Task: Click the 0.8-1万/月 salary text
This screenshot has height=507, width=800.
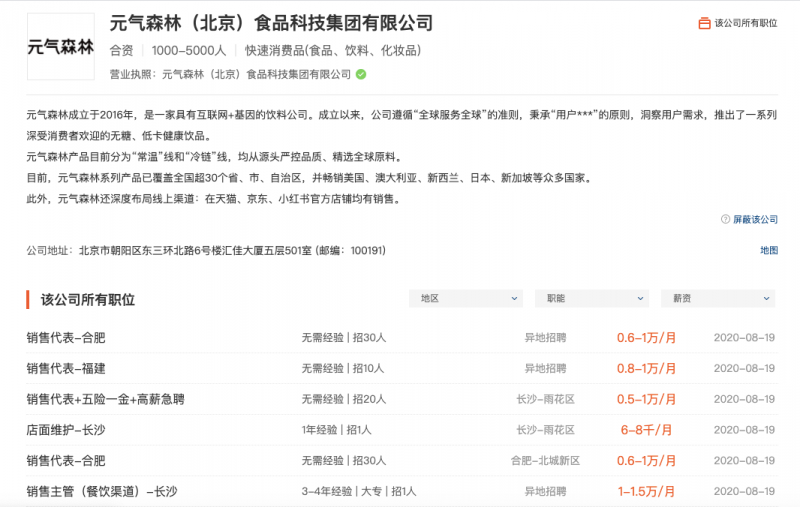Action: [646, 368]
